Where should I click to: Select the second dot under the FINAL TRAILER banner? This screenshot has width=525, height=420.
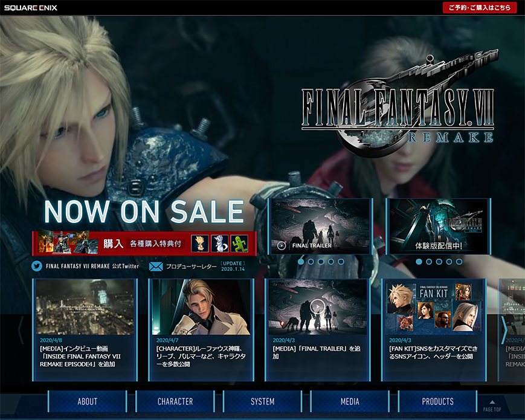pos(311,262)
